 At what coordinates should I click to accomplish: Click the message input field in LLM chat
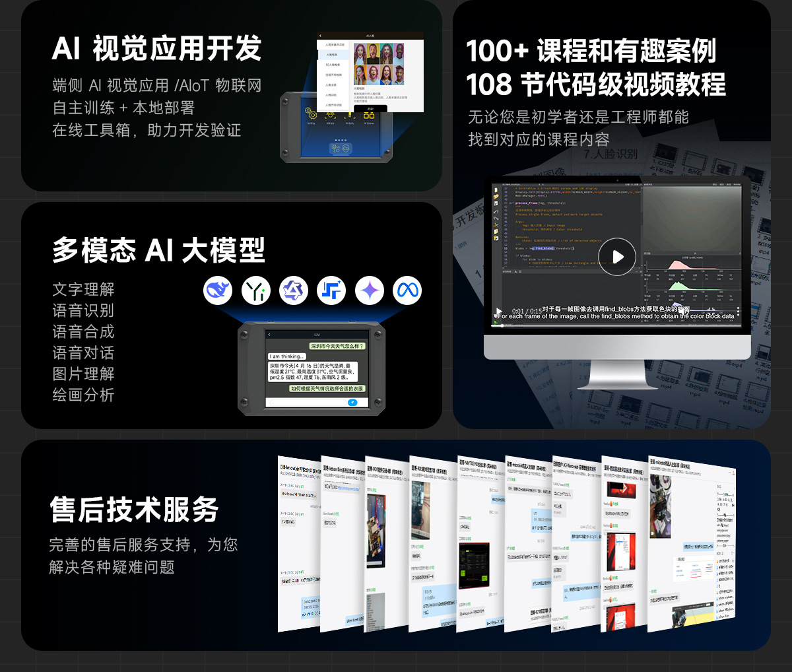[x=308, y=402]
